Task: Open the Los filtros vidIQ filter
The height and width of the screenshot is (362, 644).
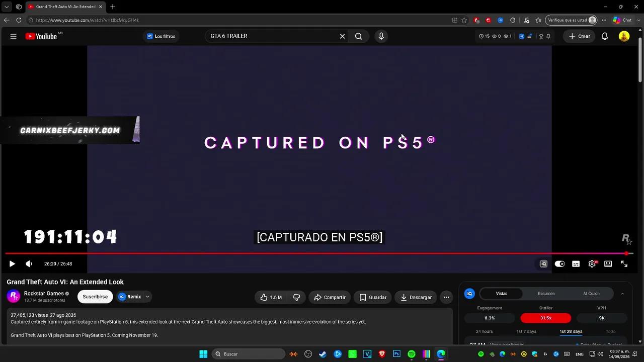Action: point(161,36)
